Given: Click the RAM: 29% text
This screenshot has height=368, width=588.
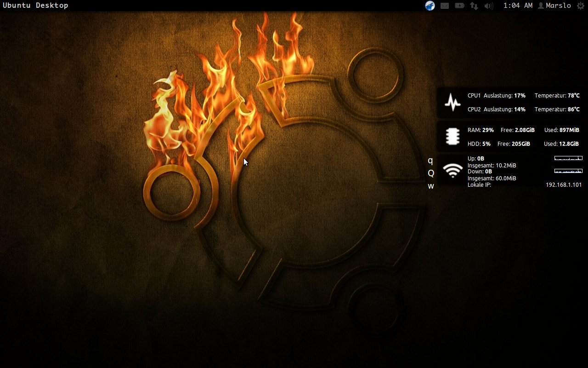Looking at the screenshot, I should 481,130.
